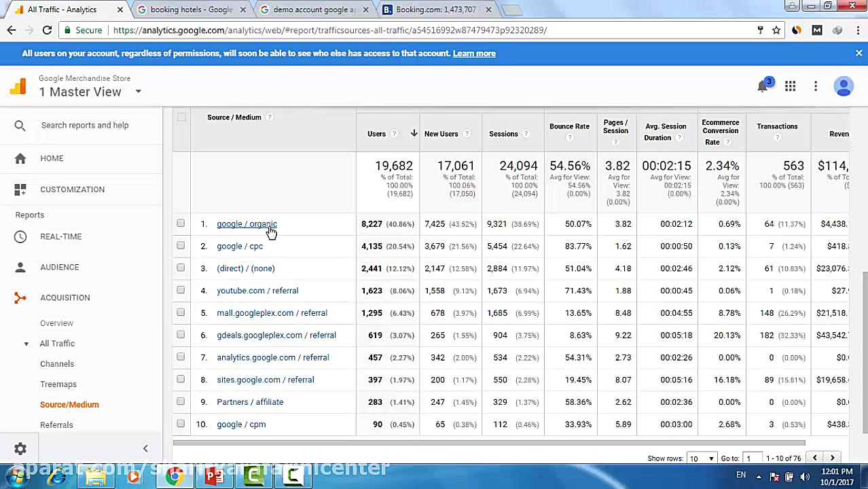Check the gdeals.googleplex.com row checkbox
The image size is (868, 489).
click(181, 335)
